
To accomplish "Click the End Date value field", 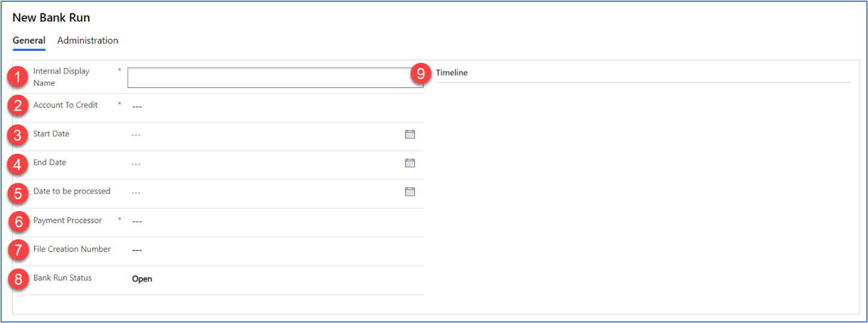I will (x=263, y=164).
